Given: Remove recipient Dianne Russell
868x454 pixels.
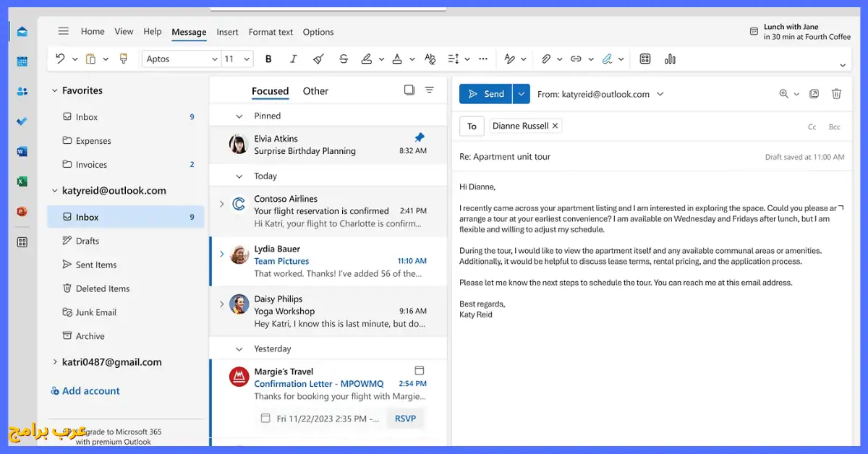Looking at the screenshot, I should pyautogui.click(x=555, y=126).
